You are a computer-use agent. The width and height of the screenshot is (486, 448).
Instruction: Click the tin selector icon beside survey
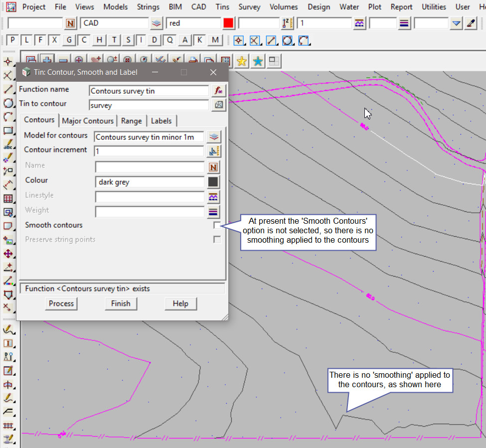tap(218, 105)
